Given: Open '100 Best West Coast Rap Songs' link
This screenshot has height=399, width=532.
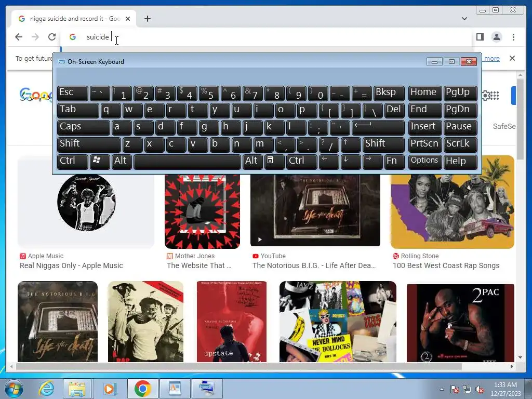Looking at the screenshot, I should click(x=446, y=265).
